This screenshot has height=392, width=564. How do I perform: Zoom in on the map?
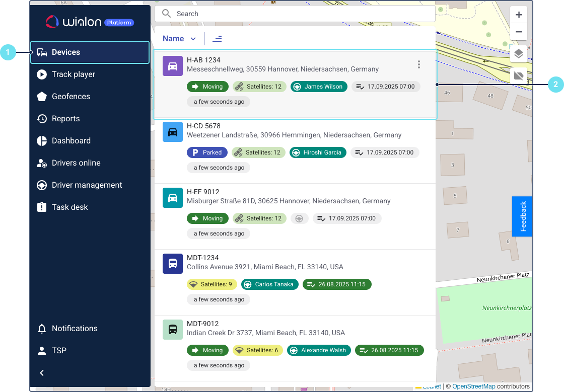[519, 15]
